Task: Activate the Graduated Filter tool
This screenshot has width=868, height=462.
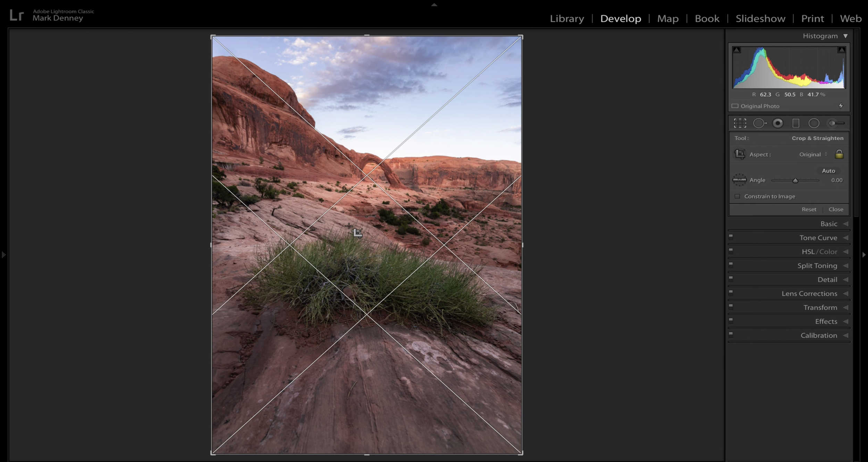Action: click(796, 123)
